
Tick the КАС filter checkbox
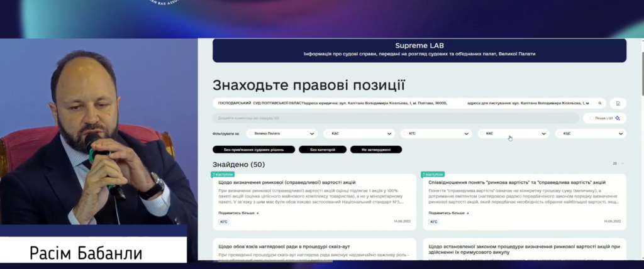coord(328,133)
